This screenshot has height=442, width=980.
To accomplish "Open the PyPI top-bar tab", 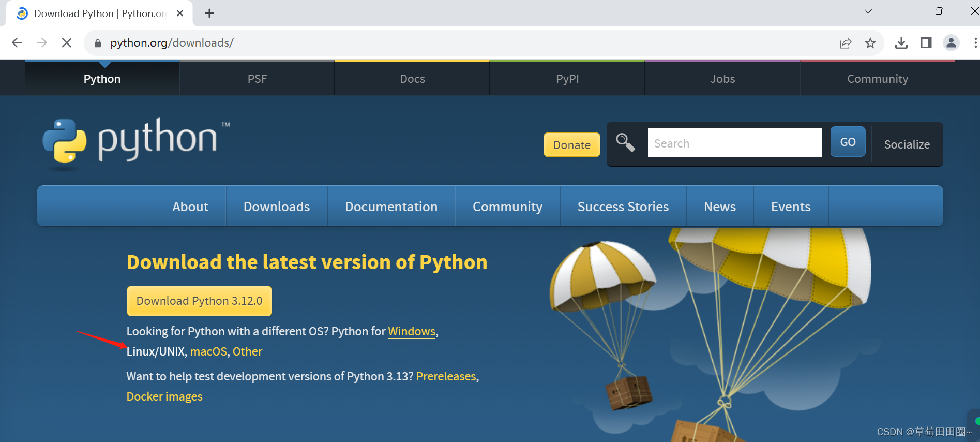I will [567, 79].
